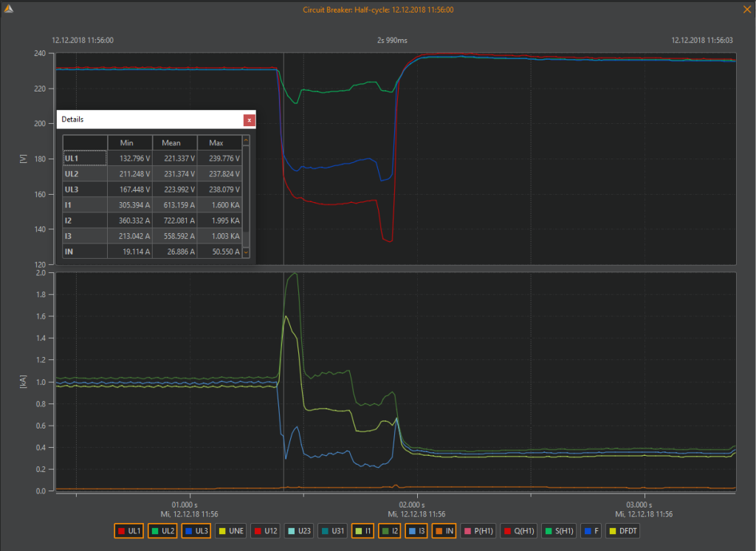
Task: Enable the DFDT channel trace
Action: click(623, 531)
